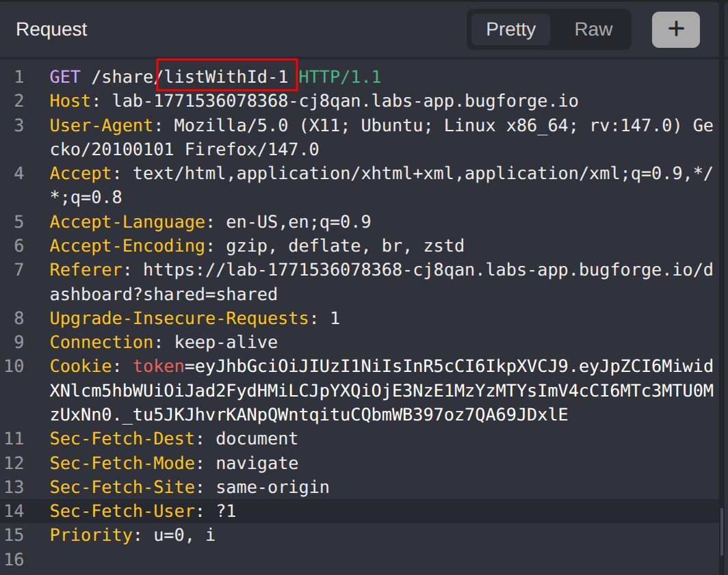Click the Host header name
This screenshot has width=728, height=575.
pos(70,101)
